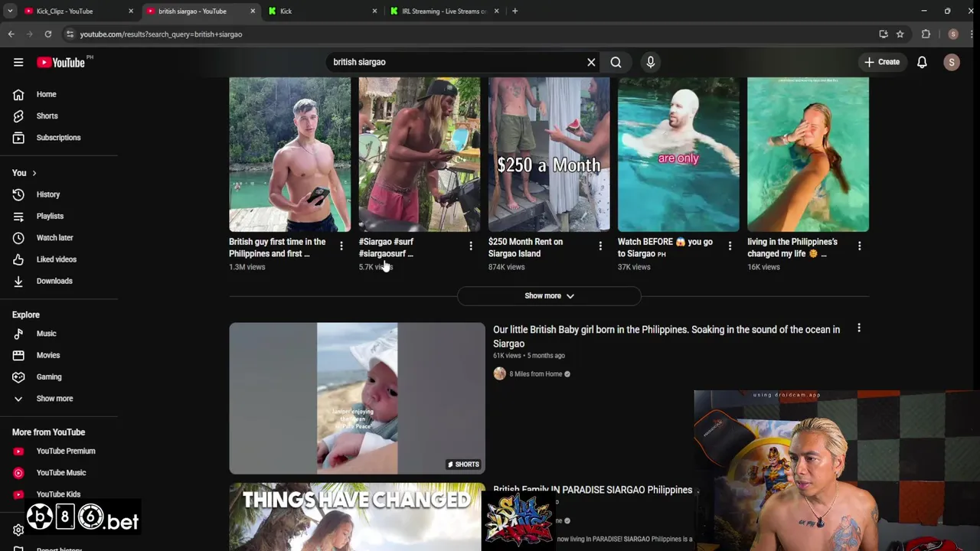Open the account avatar menu

point(952,62)
